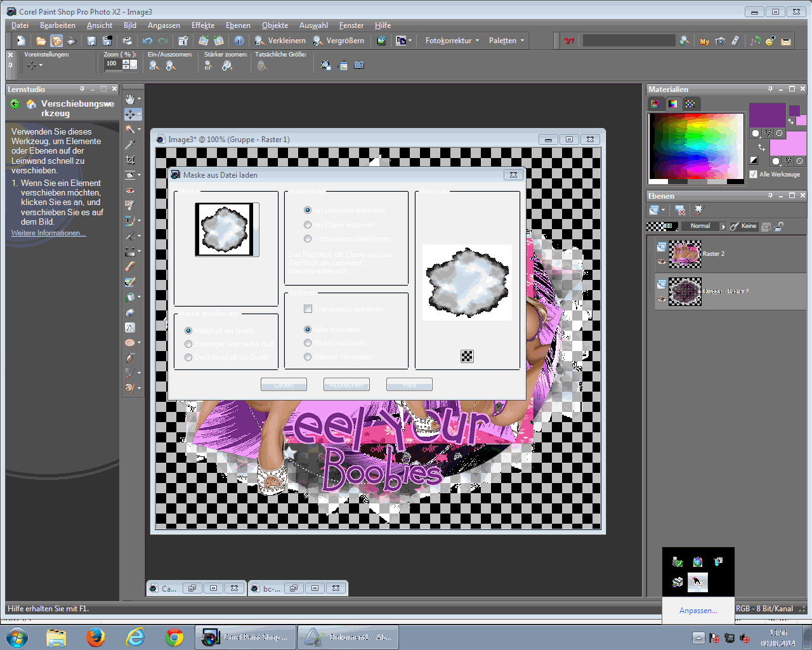Undo the last action
Screen dimensions: 812x650
[x=148, y=41]
